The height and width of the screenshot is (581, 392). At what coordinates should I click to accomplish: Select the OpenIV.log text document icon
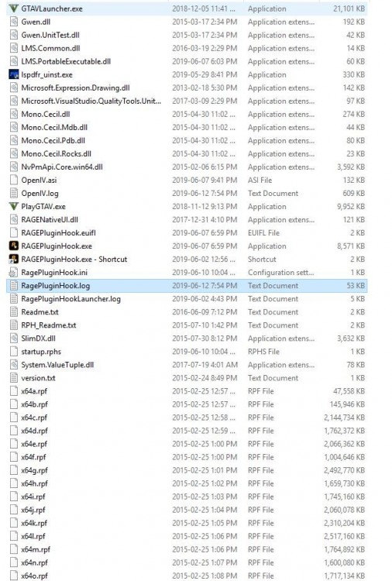point(14,194)
